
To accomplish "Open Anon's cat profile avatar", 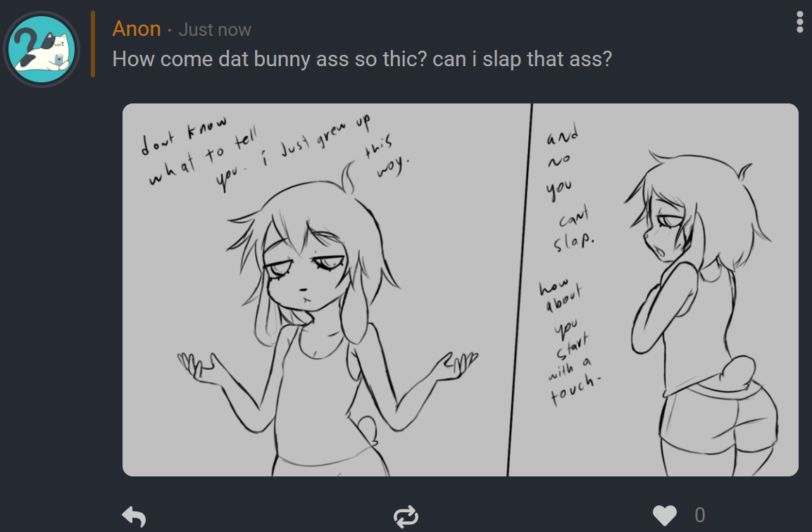I will [42, 49].
